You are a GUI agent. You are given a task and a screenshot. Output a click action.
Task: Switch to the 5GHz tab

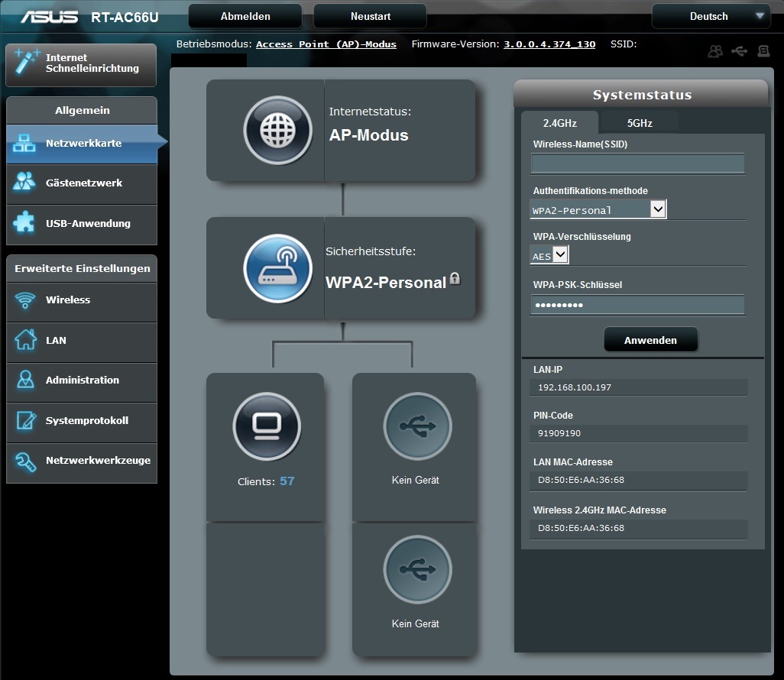coord(640,123)
